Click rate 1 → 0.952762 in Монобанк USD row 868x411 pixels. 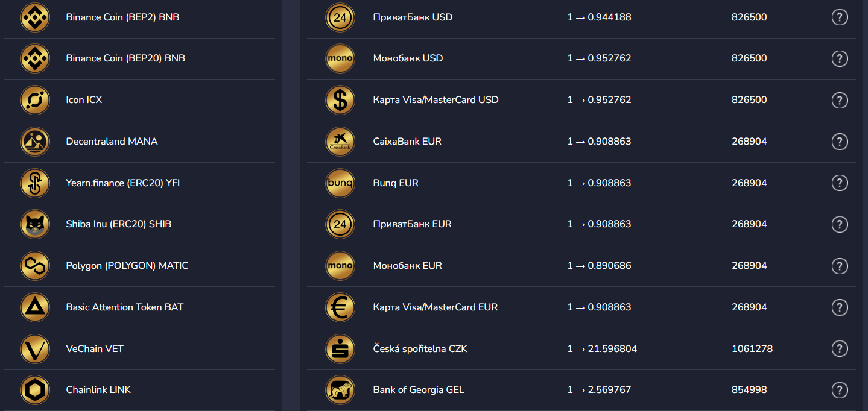pos(599,58)
